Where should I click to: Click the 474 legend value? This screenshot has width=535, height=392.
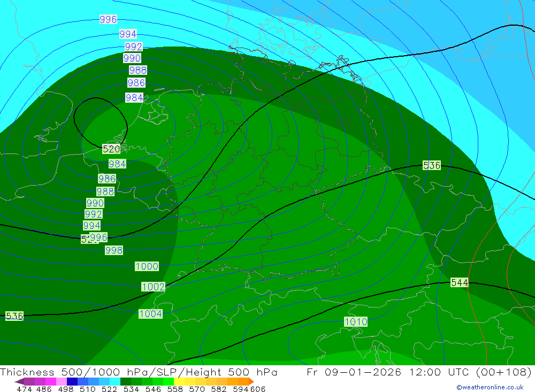tap(24, 389)
